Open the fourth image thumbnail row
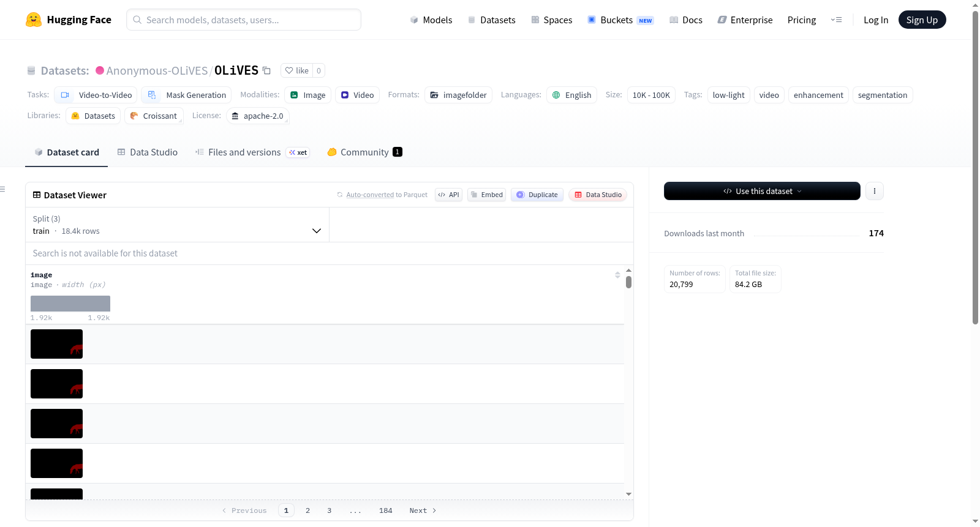This screenshot has width=980, height=527. click(x=56, y=463)
